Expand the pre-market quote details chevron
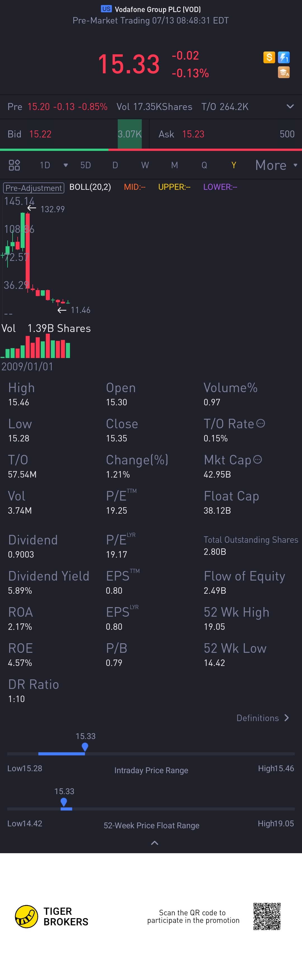This screenshot has height=980, width=302. [290, 107]
